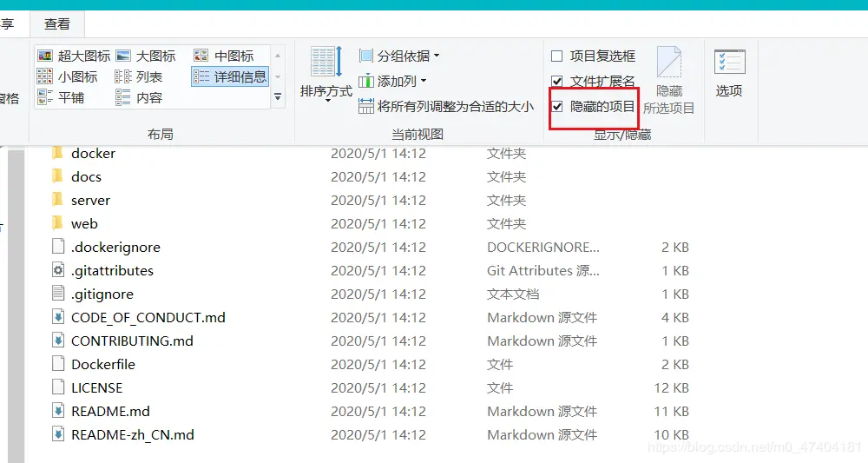Select the medium icons layout (中图标)
This screenshot has height=463, width=868.
click(224, 56)
